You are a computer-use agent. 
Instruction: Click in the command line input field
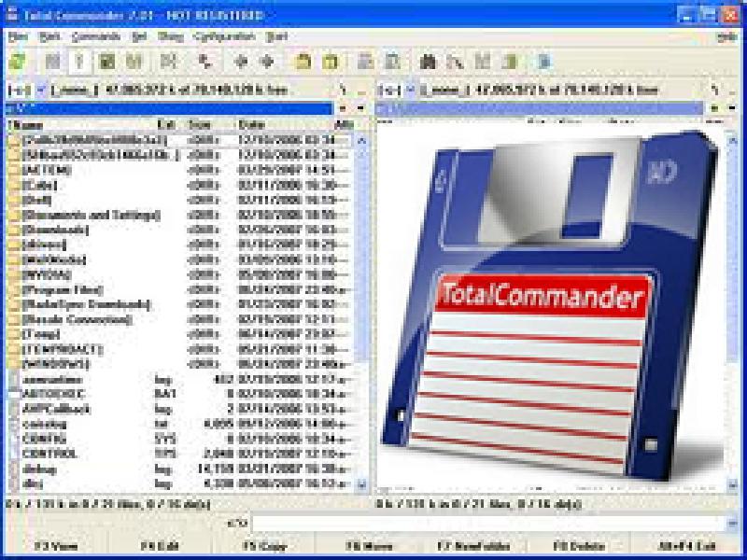click(488, 524)
